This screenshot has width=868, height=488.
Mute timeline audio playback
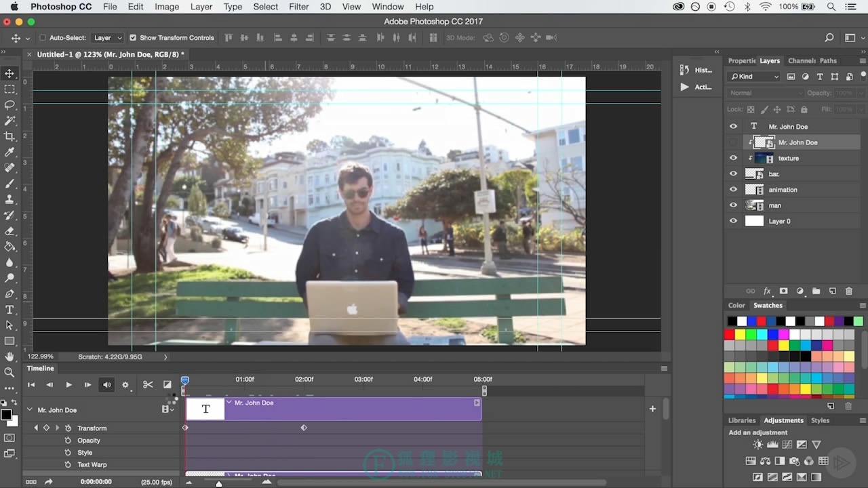(x=106, y=385)
